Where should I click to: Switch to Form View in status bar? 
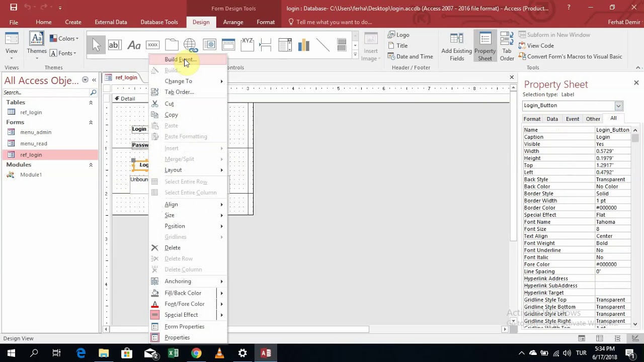pyautogui.click(x=582, y=338)
